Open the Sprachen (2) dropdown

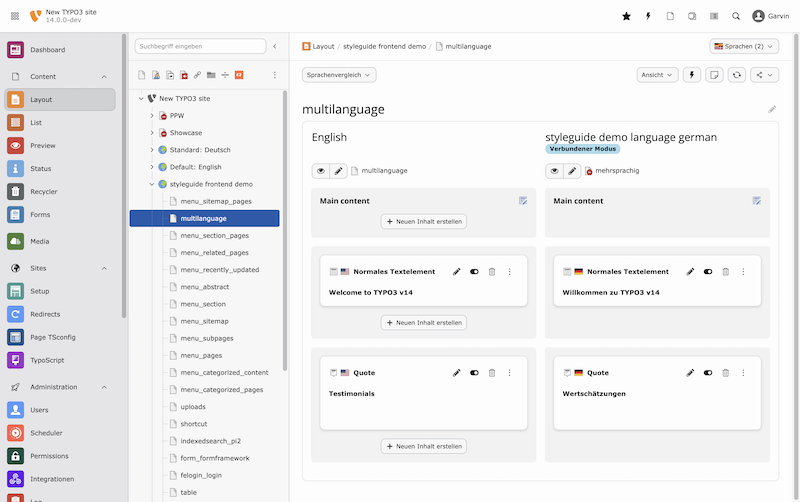(743, 46)
